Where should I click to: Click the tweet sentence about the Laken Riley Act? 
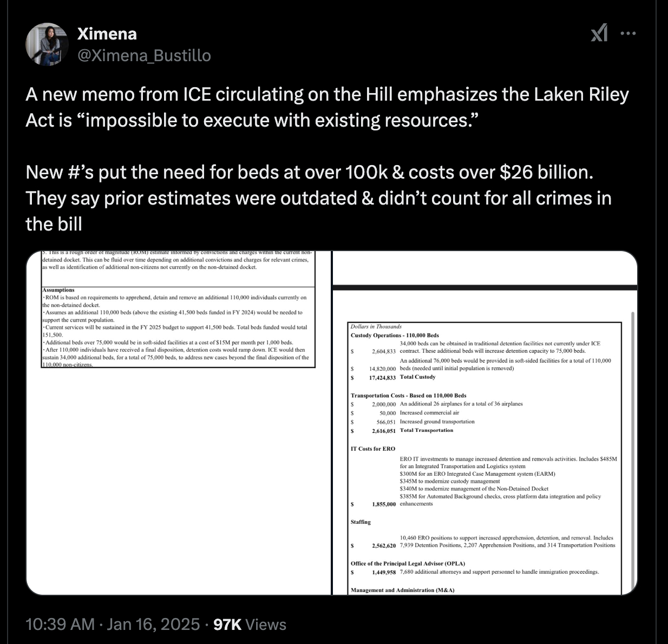pos(327,107)
